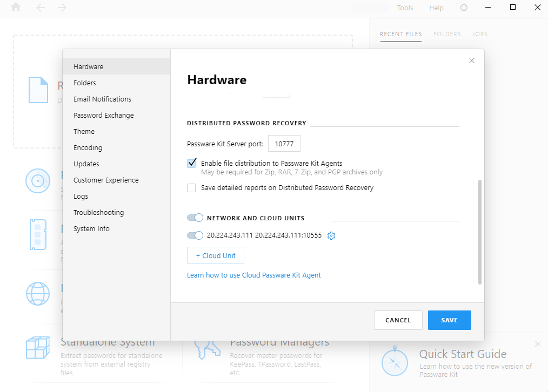Open Updates settings

(x=116, y=164)
